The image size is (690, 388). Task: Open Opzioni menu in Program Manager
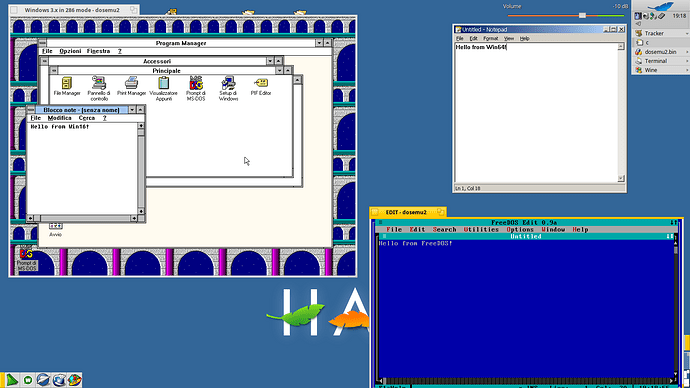(70, 51)
